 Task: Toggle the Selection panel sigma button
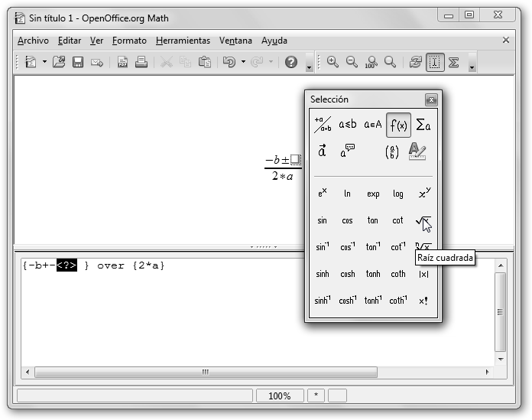pyautogui.click(x=454, y=63)
